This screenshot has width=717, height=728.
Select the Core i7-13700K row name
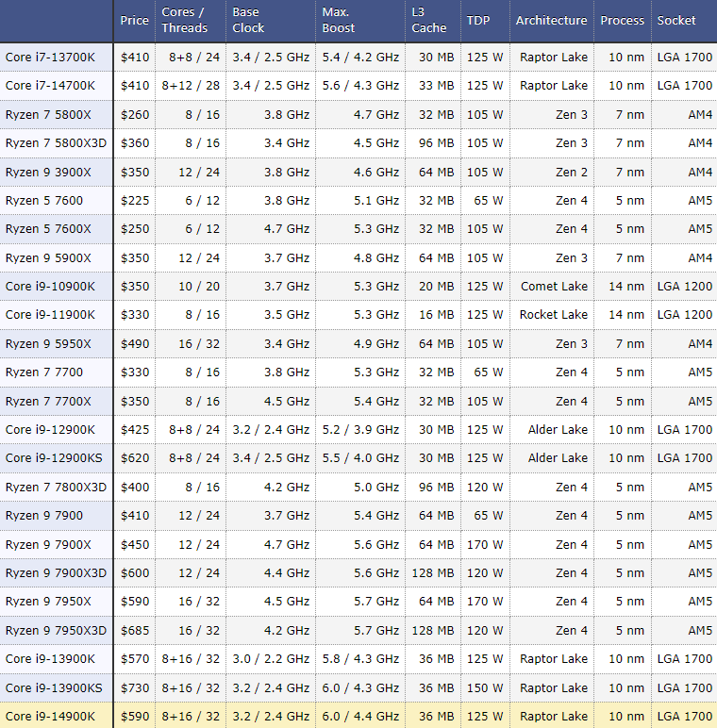coord(50,58)
